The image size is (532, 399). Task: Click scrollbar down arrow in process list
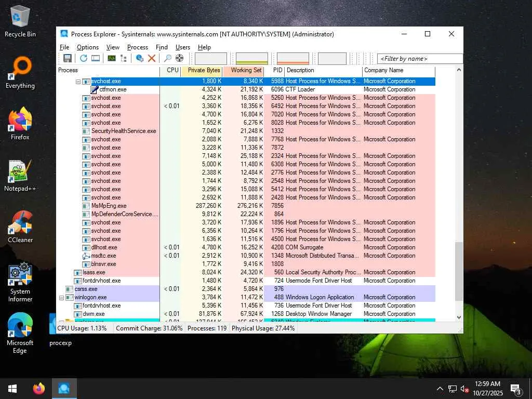tap(459, 317)
